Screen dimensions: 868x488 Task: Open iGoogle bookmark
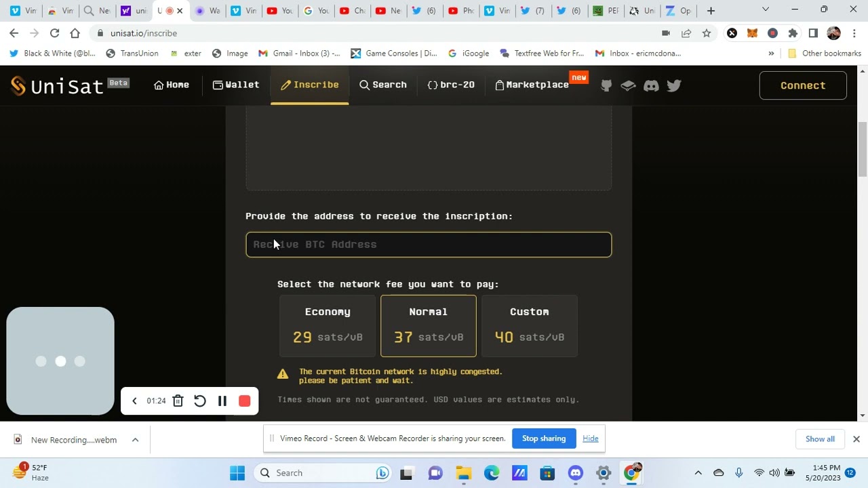469,54
